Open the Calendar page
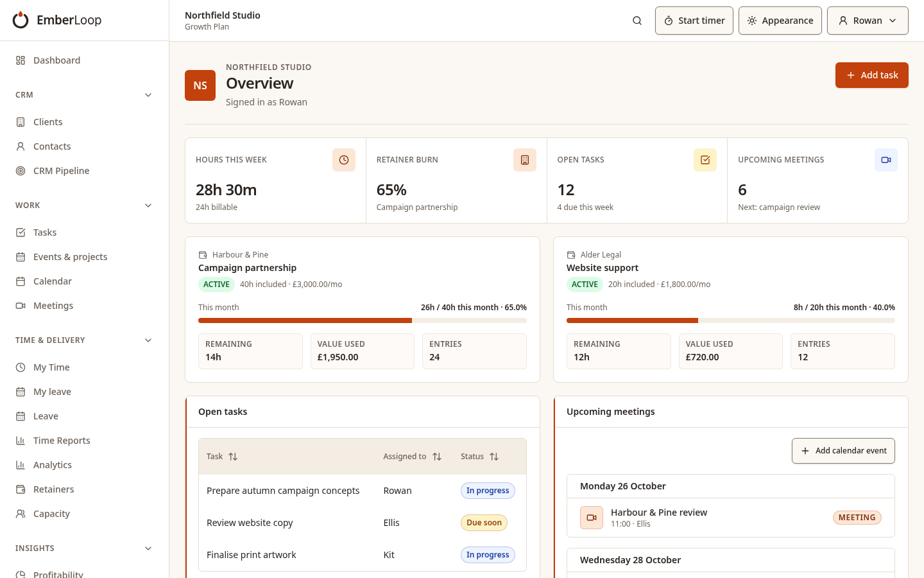The width and height of the screenshot is (924, 578). tap(85, 281)
